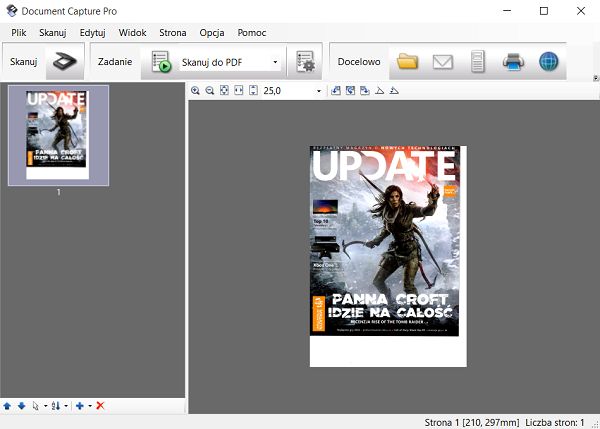Click the skew correction triangle icon
600x429 pixels.
[379, 91]
